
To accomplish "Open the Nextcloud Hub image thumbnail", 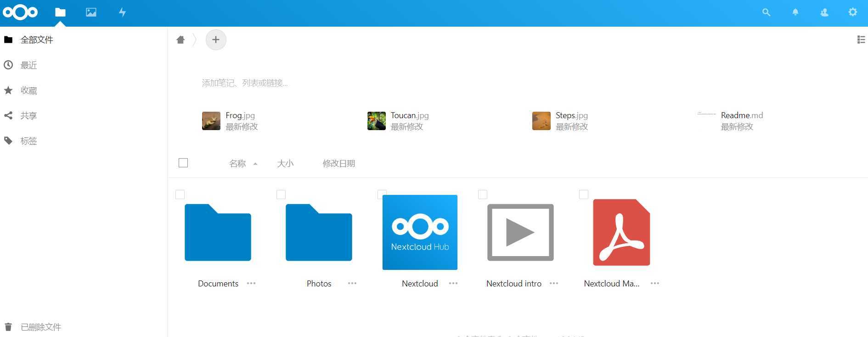I will tap(420, 232).
